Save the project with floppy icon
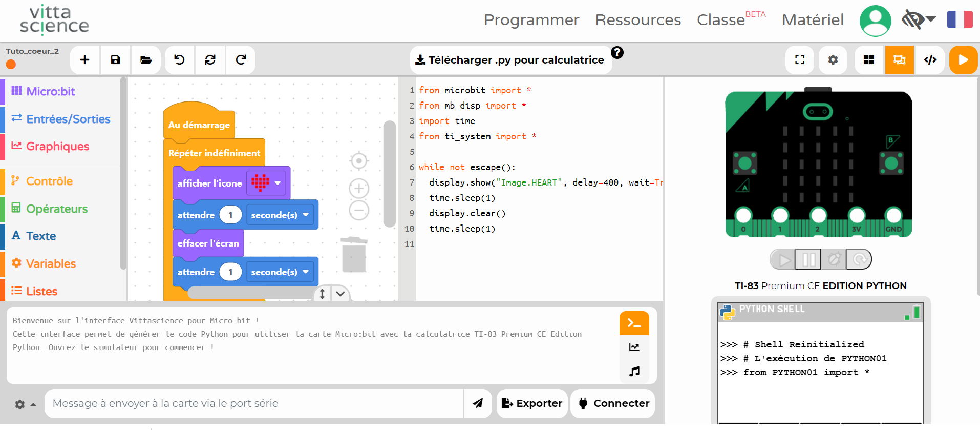Image resolution: width=980 pixels, height=430 pixels. click(x=116, y=60)
